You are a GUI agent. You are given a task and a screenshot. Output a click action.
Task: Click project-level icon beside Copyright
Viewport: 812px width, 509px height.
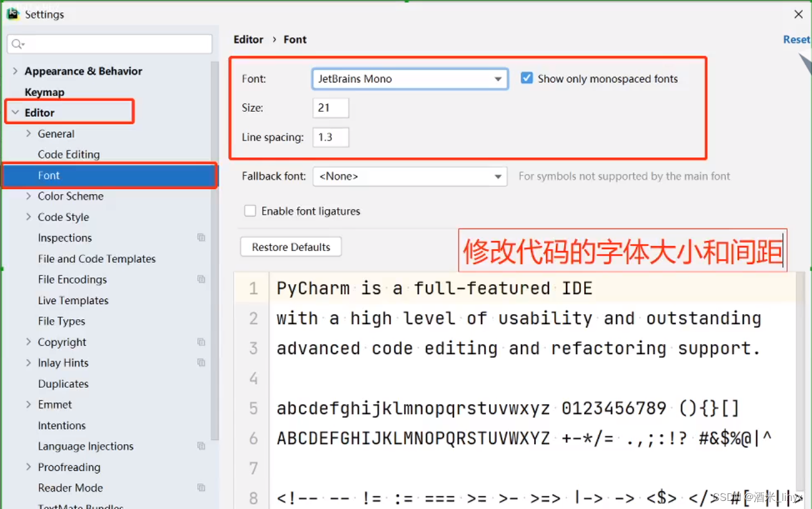201,342
